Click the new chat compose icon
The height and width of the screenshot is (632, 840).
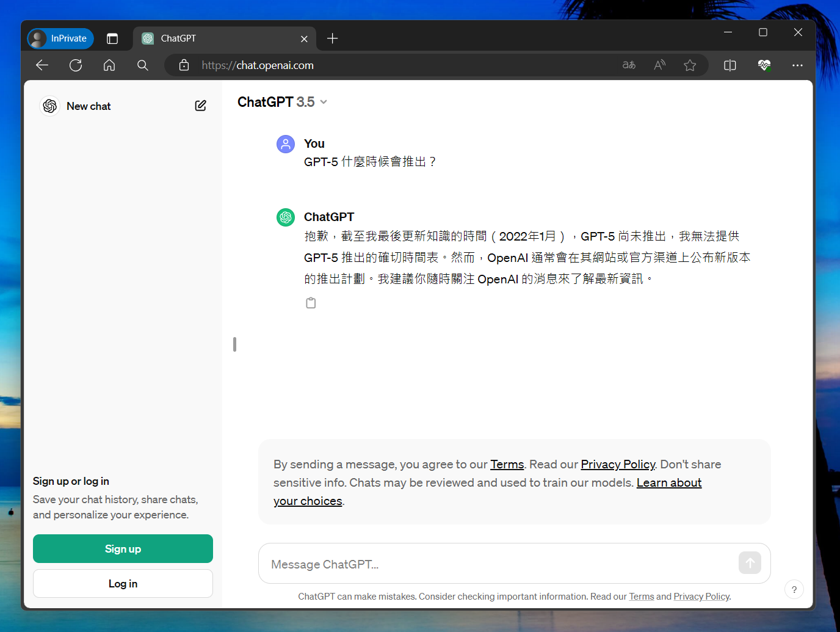click(x=200, y=106)
